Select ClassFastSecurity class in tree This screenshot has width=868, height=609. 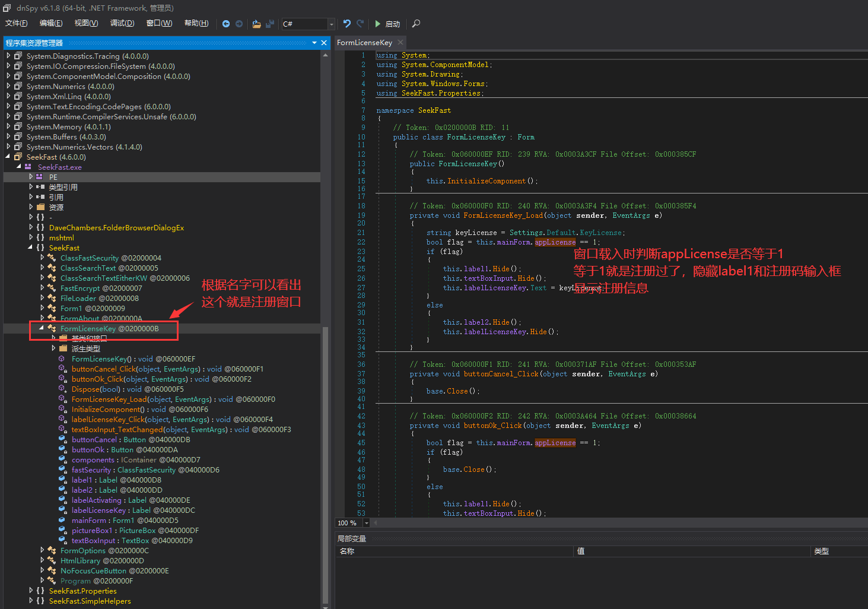(110, 258)
